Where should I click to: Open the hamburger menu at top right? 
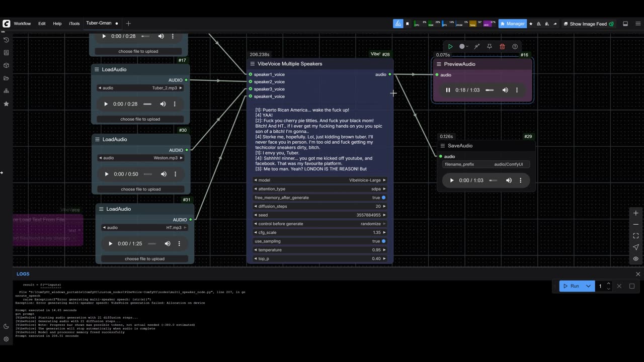[x=637, y=24]
